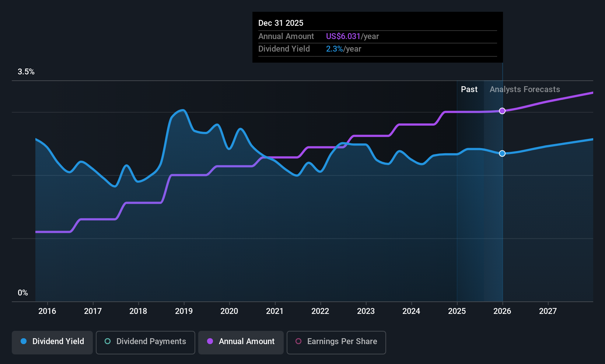
Task: Enable the Earnings Per Share series
Action: point(336,342)
